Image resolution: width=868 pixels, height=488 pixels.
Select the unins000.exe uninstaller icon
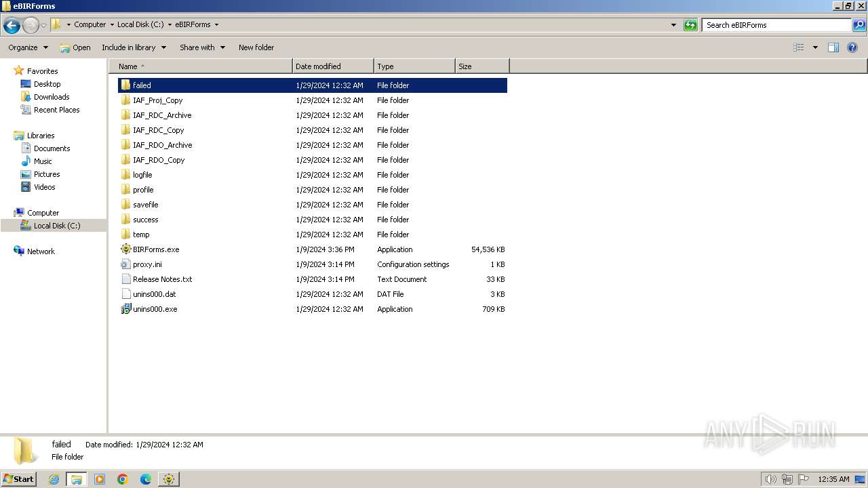click(x=125, y=309)
